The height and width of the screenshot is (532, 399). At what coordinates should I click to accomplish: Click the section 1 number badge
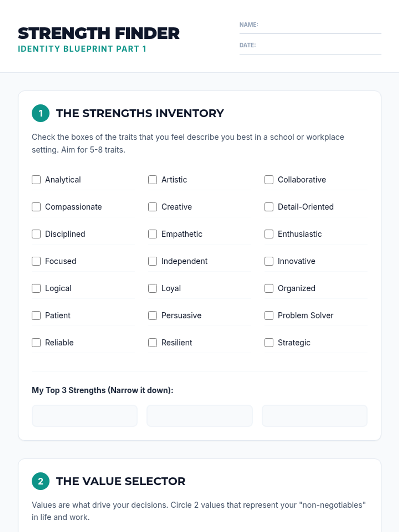41,113
